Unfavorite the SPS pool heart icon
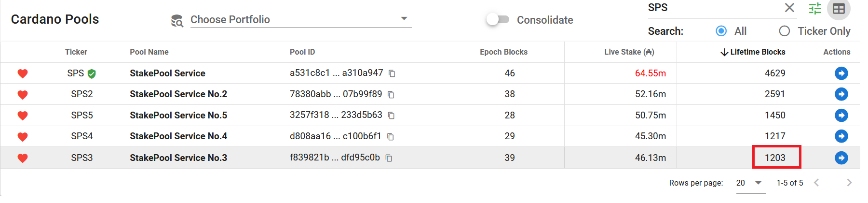The width and height of the screenshot is (868, 203). coord(23,73)
